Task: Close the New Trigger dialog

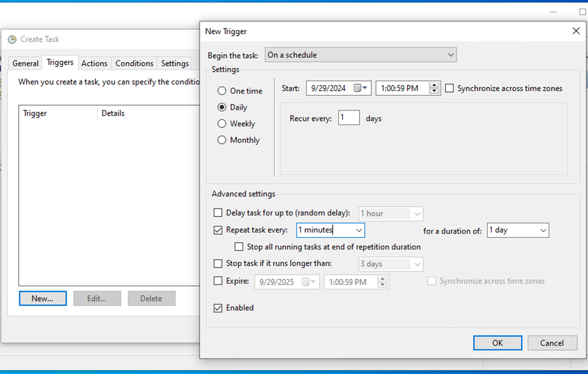Action: click(x=576, y=31)
